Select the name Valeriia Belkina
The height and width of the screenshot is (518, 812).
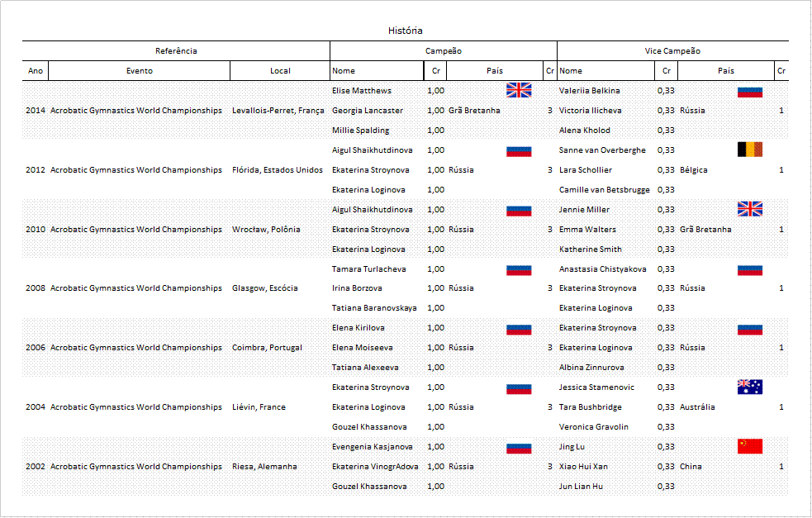[589, 91]
